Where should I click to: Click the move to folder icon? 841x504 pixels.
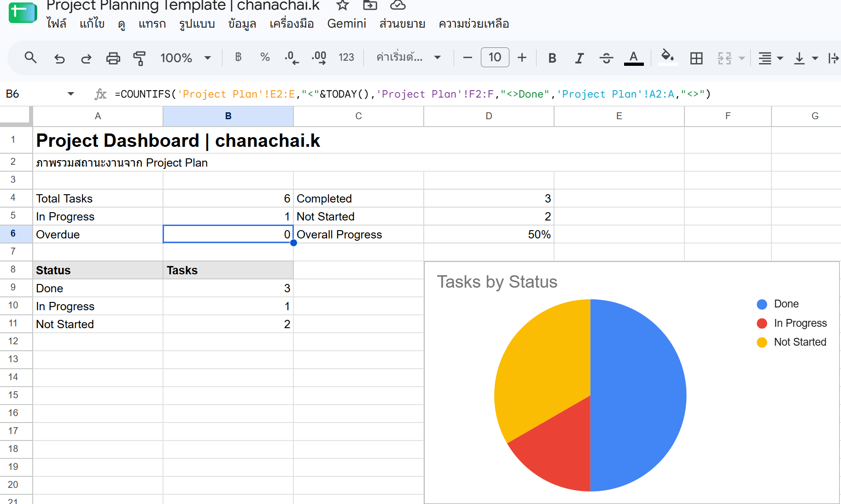(370, 6)
